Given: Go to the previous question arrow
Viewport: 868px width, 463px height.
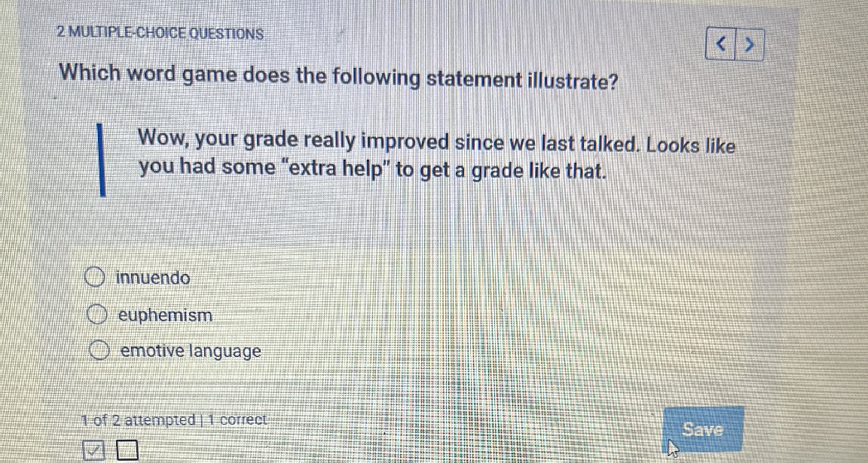Looking at the screenshot, I should pyautogui.click(x=721, y=46).
